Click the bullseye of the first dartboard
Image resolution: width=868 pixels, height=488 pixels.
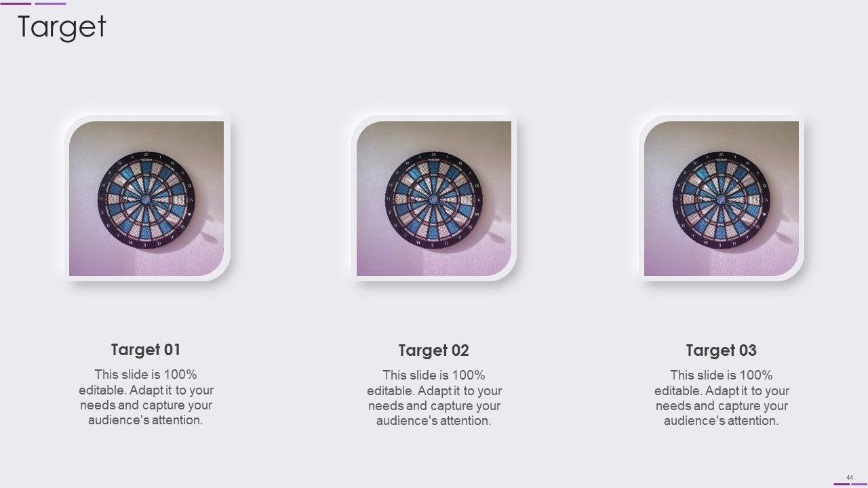tap(146, 200)
